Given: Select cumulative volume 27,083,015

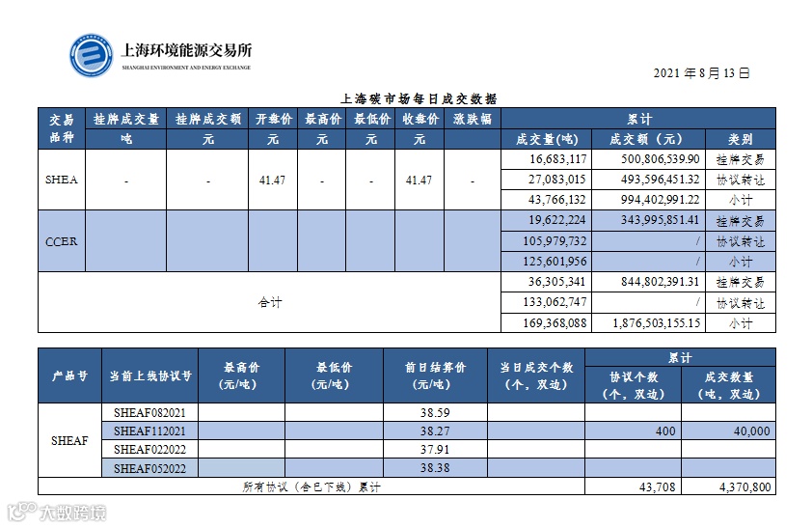Looking at the screenshot, I should coord(557,180).
